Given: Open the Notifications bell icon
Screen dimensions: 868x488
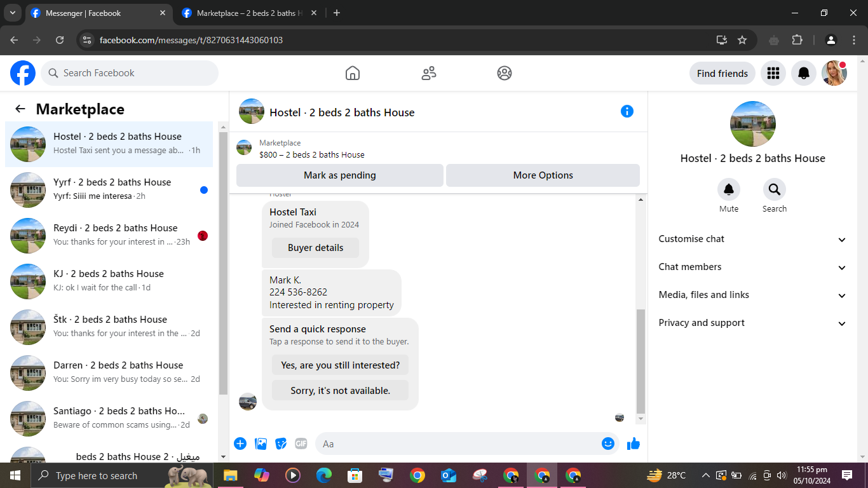Looking at the screenshot, I should 804,73.
